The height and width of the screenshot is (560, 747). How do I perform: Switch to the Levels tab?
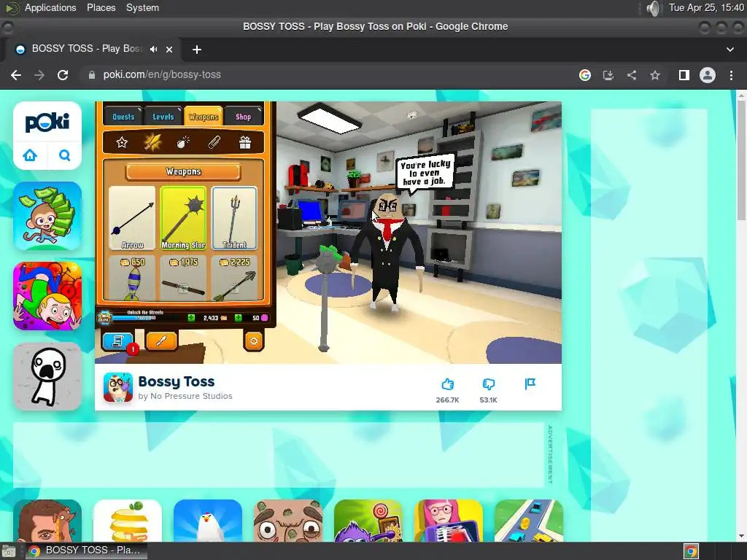[163, 116]
